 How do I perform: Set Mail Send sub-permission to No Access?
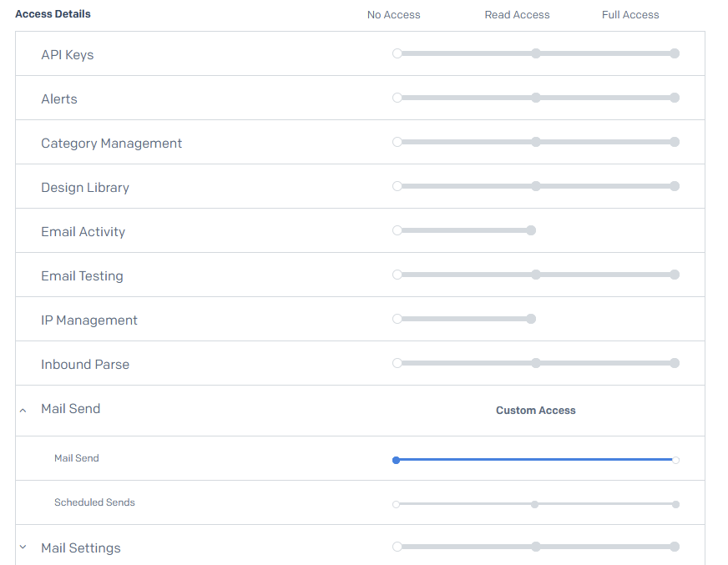coord(397,460)
